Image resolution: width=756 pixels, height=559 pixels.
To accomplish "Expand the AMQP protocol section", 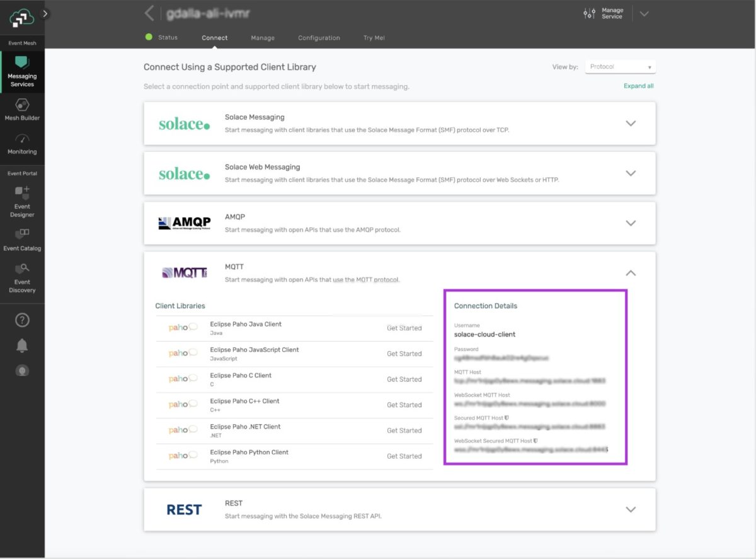I will (631, 223).
